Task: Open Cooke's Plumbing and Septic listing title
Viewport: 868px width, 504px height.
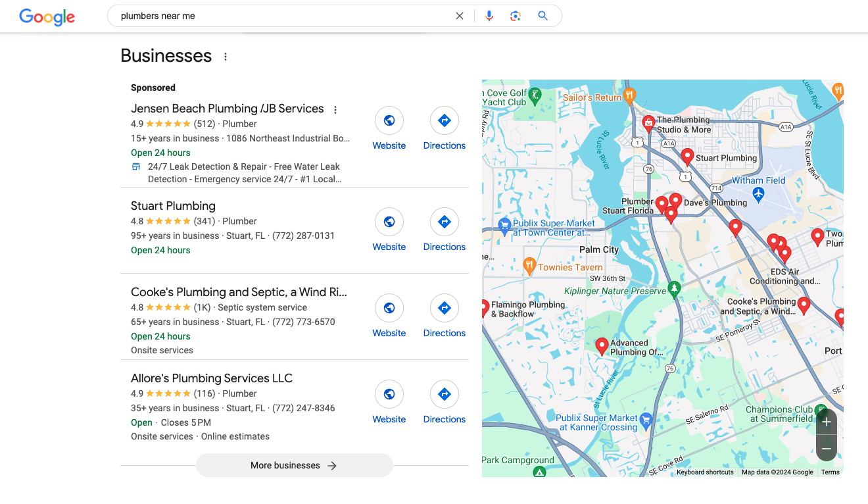Action: pyautogui.click(x=239, y=292)
